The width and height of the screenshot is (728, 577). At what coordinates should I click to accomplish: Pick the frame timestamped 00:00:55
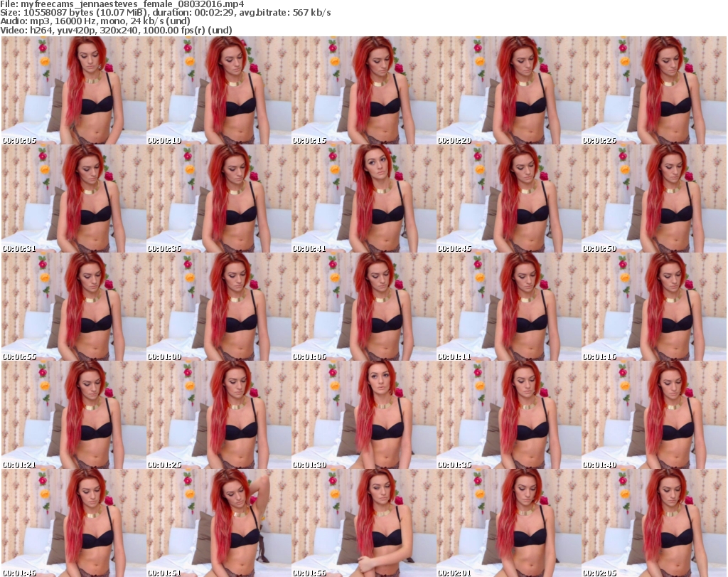(x=73, y=307)
